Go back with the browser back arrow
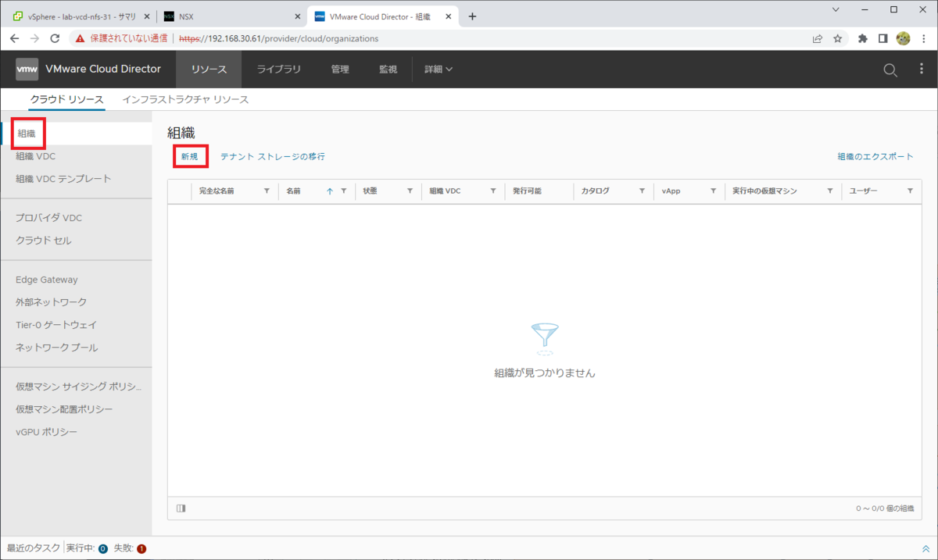 pos(14,38)
